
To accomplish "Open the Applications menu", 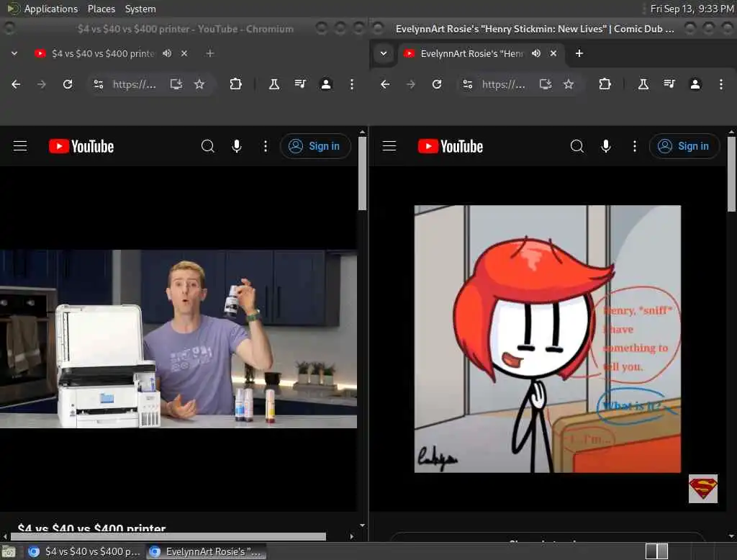I will pyautogui.click(x=51, y=9).
